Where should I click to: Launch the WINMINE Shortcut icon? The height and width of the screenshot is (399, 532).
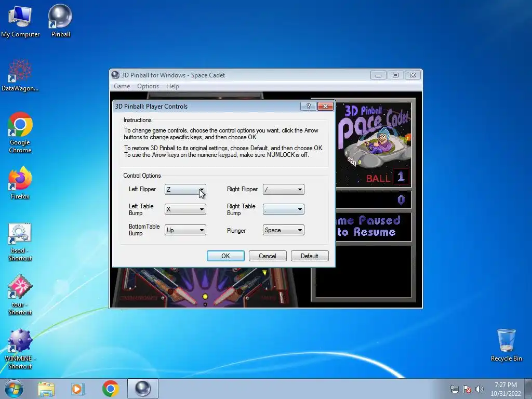[20, 349]
